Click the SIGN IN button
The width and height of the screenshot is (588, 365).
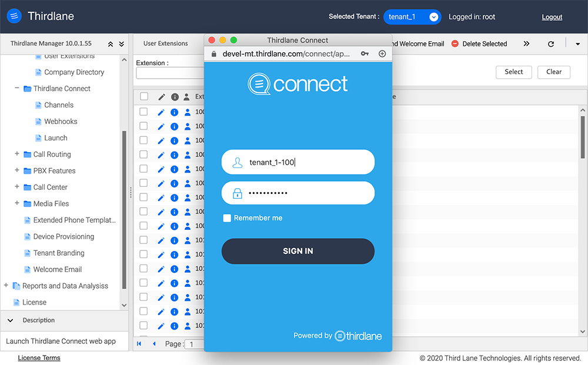(x=298, y=251)
